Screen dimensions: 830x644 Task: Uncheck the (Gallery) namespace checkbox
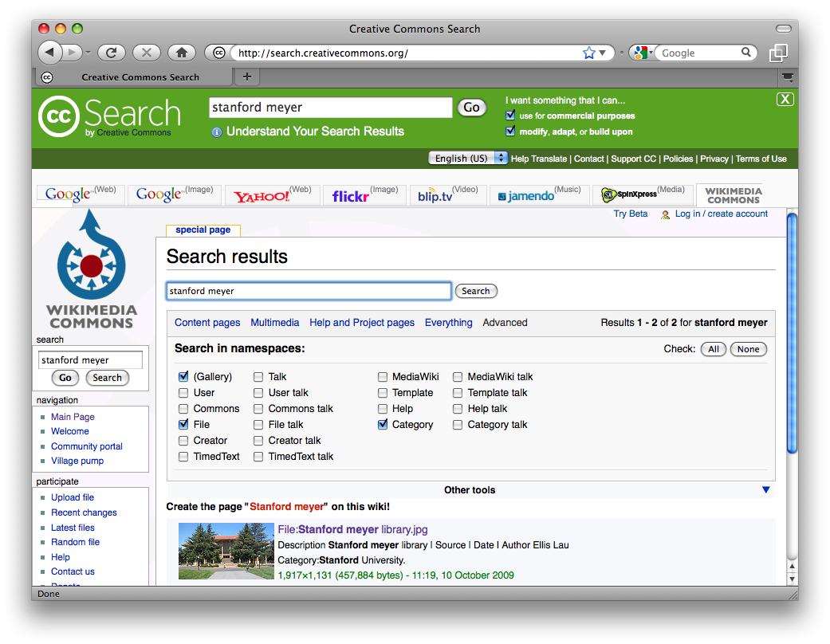pos(183,377)
